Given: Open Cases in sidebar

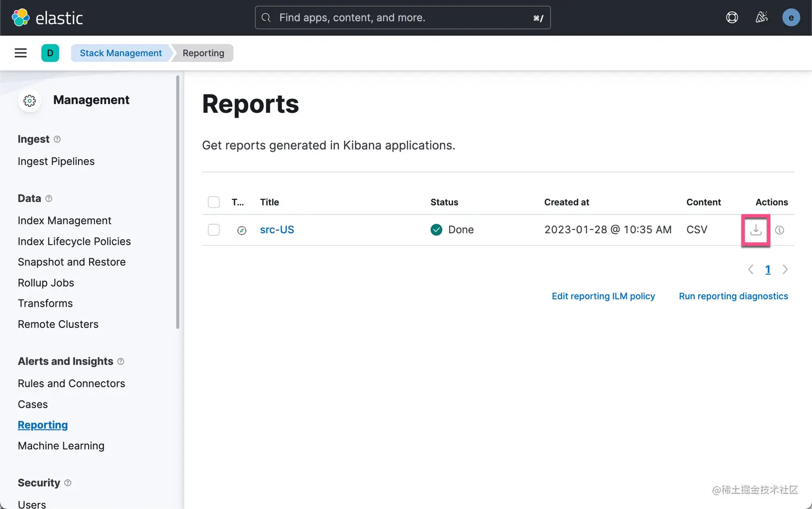Looking at the screenshot, I should (x=33, y=404).
